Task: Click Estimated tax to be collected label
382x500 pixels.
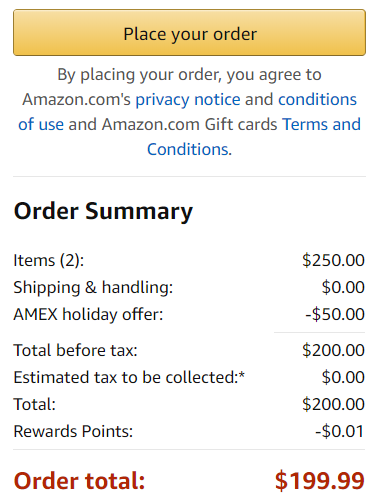Action: (129, 377)
